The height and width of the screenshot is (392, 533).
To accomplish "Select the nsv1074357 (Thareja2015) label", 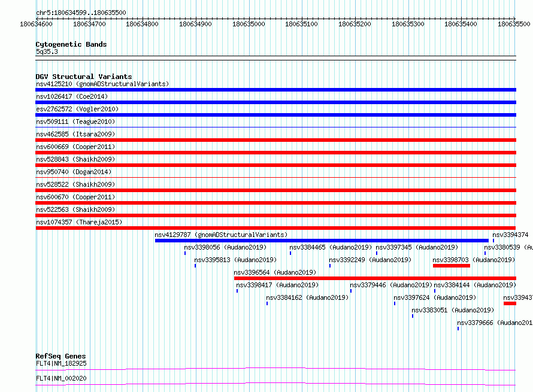I will pyautogui.click(x=79, y=222).
